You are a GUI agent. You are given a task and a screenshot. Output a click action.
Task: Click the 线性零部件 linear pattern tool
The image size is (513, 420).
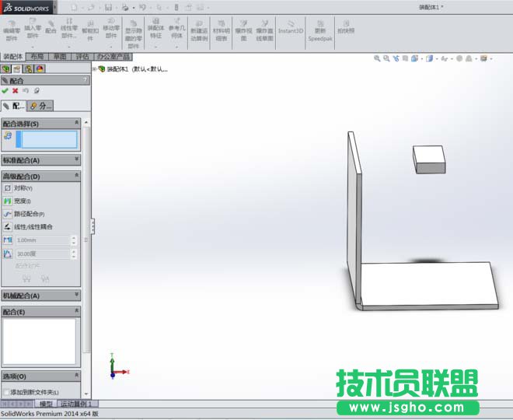pyautogui.click(x=69, y=29)
